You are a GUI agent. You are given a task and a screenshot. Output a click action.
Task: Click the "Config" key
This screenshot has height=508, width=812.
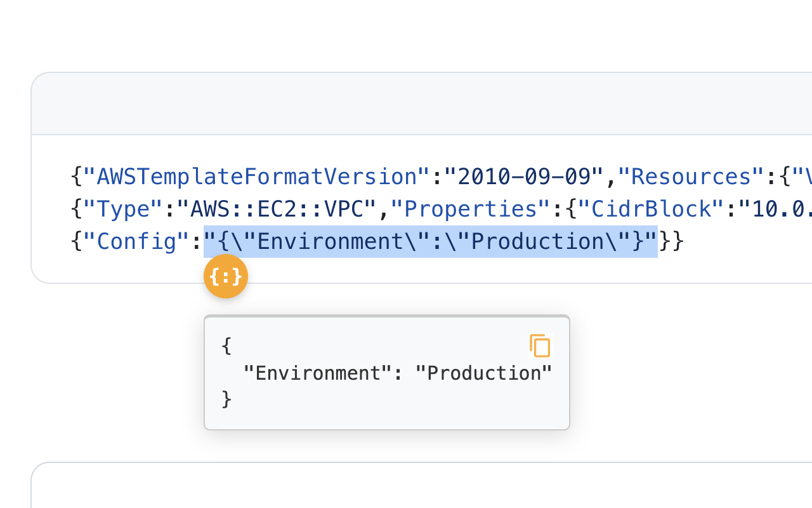[137, 242]
